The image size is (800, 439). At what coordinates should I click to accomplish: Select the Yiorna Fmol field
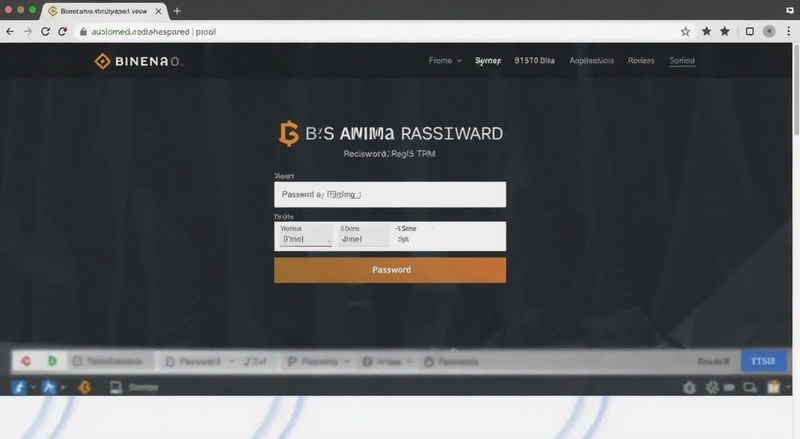(x=305, y=235)
